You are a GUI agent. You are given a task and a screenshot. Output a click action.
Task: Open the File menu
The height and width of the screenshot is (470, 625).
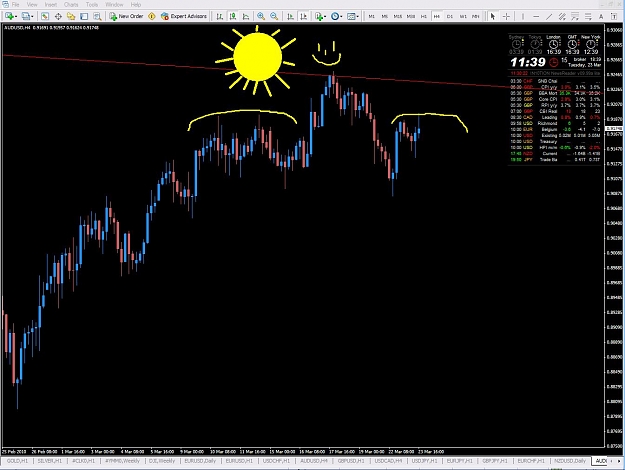[x=16, y=5]
